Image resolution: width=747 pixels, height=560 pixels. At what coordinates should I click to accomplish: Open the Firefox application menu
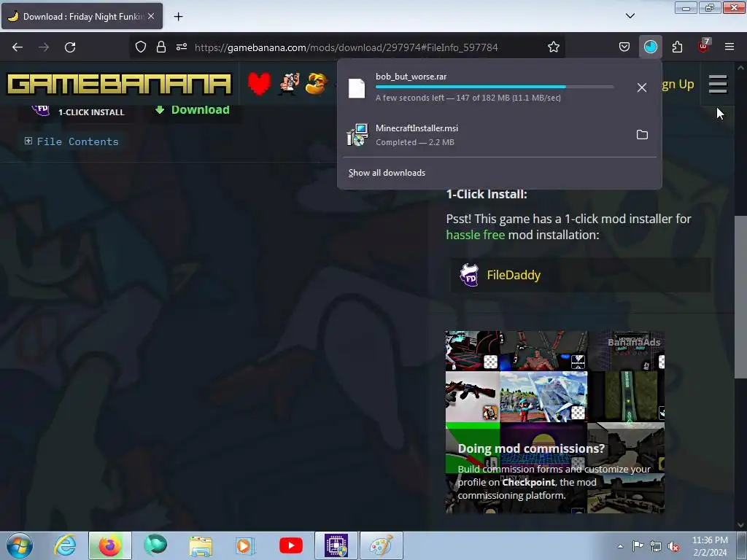[x=729, y=47]
